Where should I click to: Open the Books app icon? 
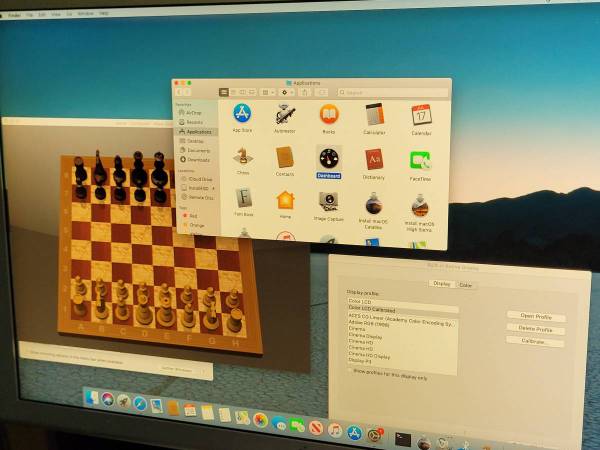click(329, 114)
